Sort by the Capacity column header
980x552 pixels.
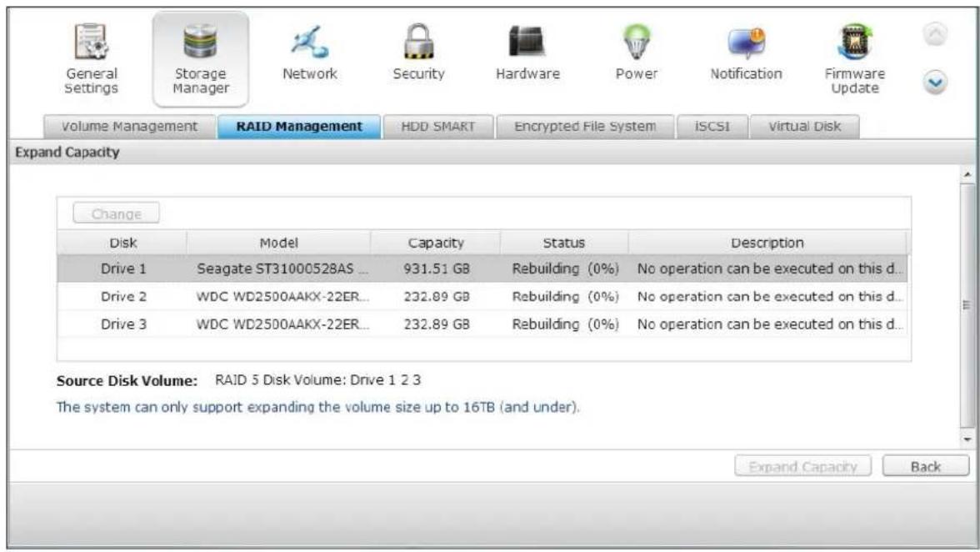coord(436,243)
